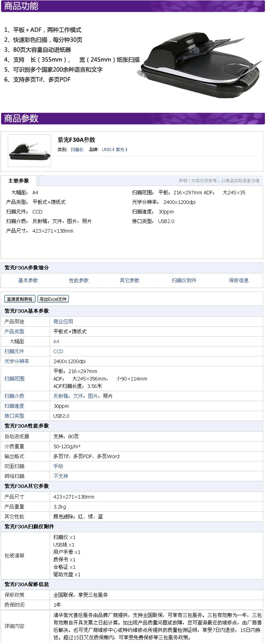266x644 pixels.
Task: Open the 不支持 network scan link
Action: [x=61, y=476]
